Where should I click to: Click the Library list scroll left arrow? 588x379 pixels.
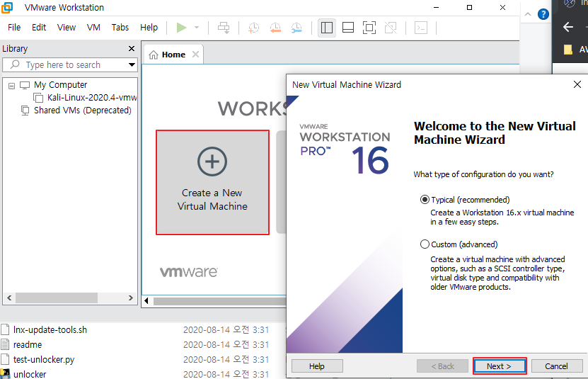pyautogui.click(x=9, y=298)
